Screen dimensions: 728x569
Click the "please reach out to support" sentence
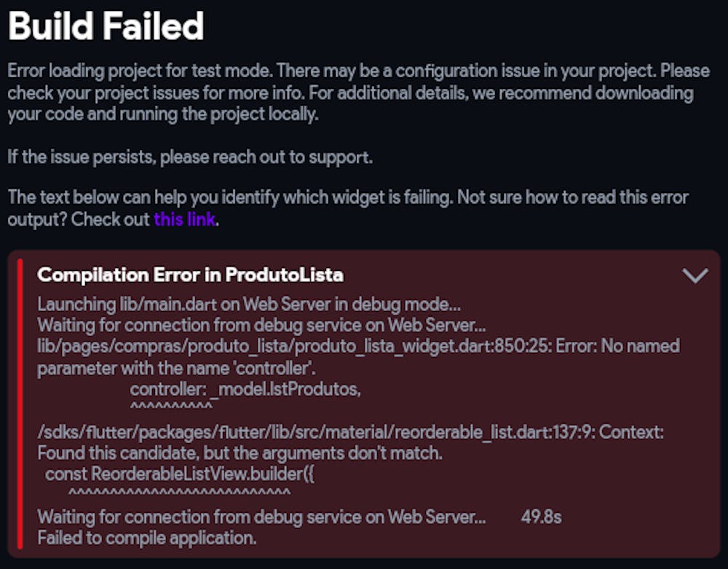tap(190, 157)
